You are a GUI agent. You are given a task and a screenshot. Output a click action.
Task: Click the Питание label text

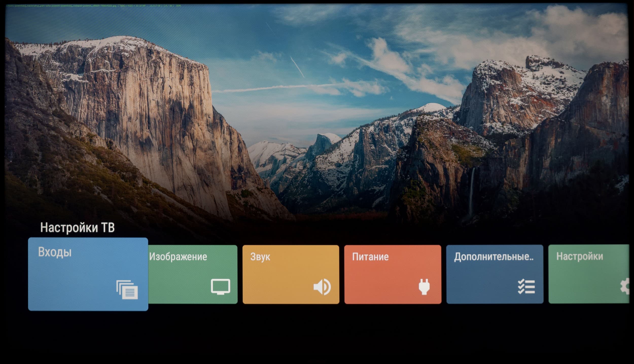[370, 257]
